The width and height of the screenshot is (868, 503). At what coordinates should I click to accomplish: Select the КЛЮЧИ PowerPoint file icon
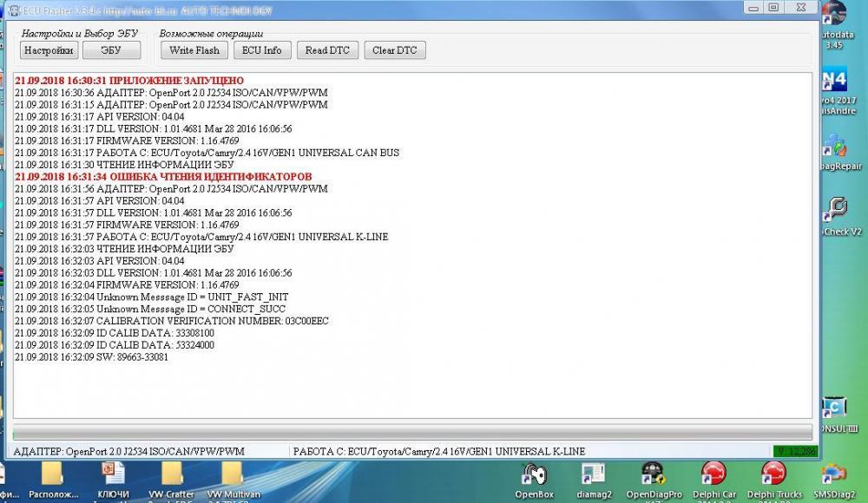click(113, 474)
